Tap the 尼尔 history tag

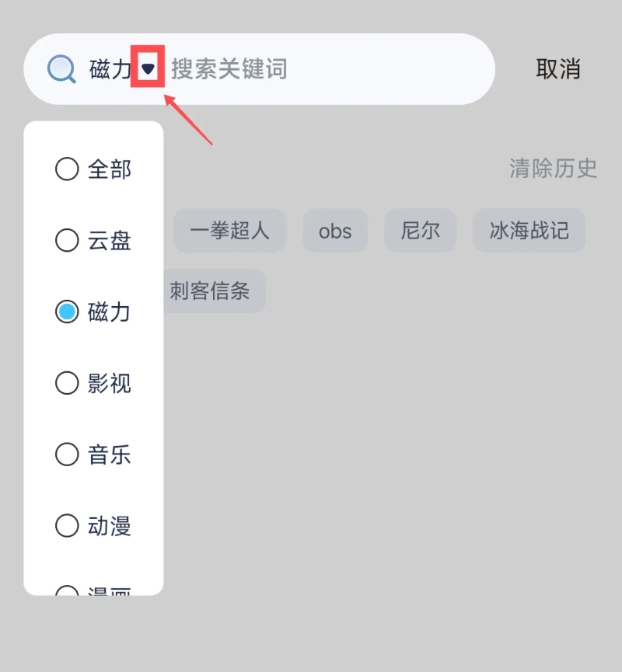[420, 231]
